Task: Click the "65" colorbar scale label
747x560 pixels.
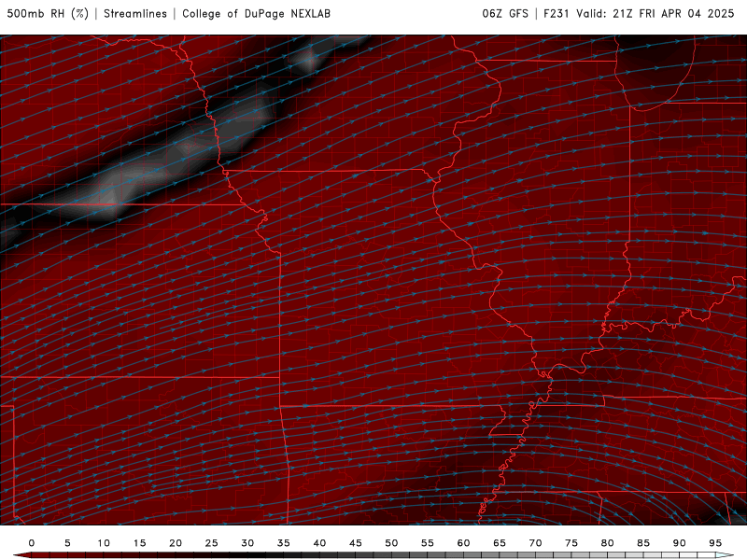Action: click(x=500, y=543)
